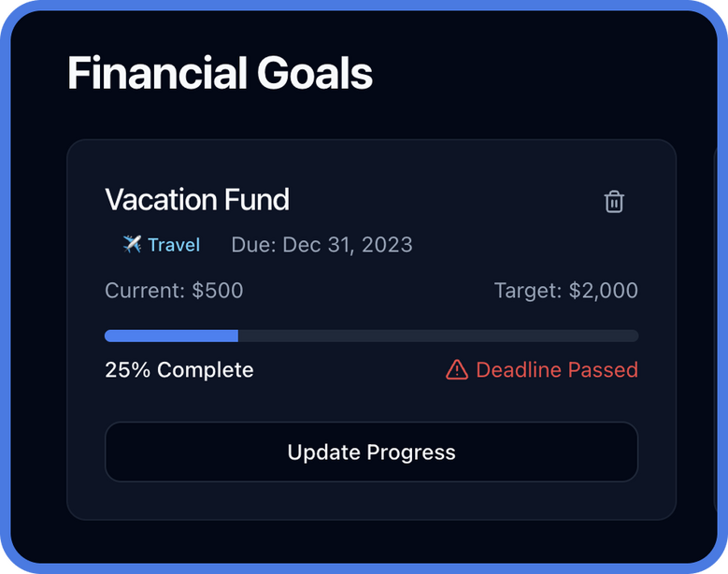Image resolution: width=728 pixels, height=574 pixels.
Task: Click the "Target:" label
Action: pyautogui.click(x=528, y=291)
